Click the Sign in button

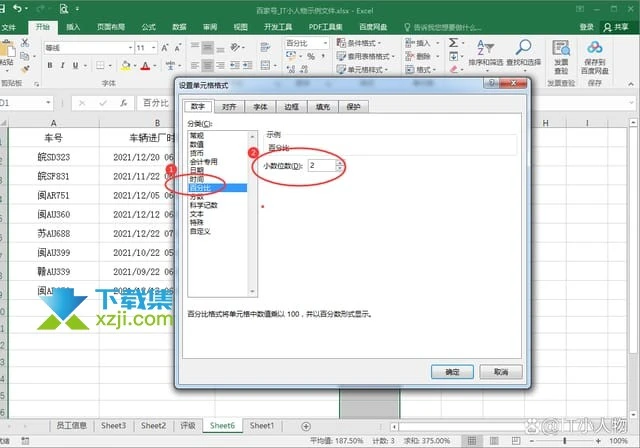point(587,27)
